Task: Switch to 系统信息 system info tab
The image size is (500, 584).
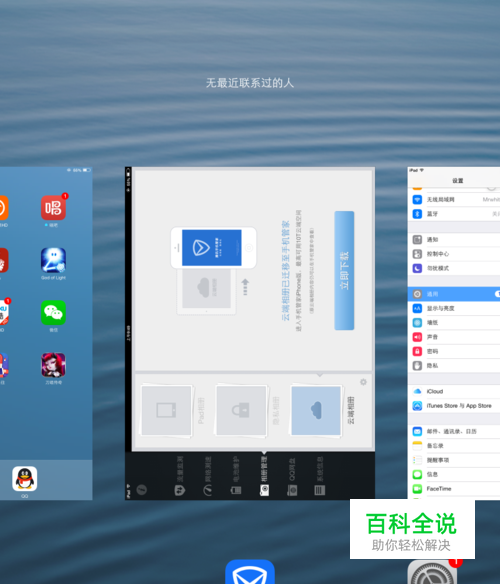Action: coord(320,476)
